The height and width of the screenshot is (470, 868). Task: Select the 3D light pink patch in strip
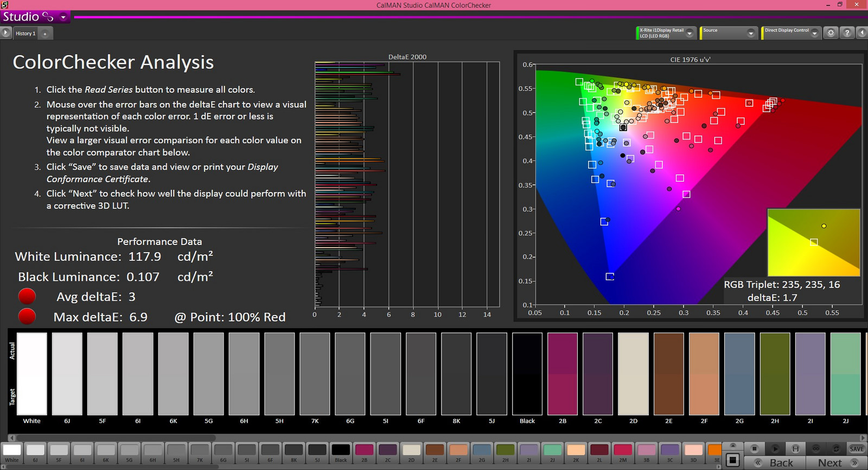pos(693,453)
